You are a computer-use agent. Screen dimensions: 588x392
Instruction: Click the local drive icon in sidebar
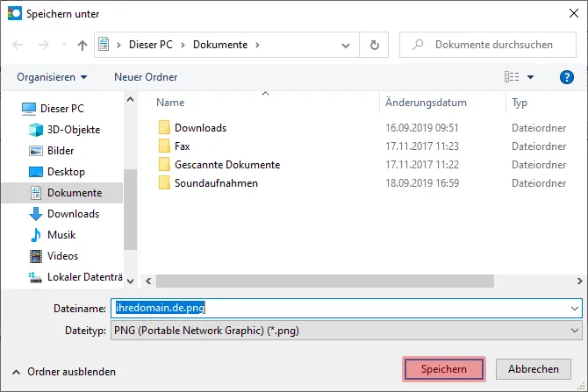(x=35, y=277)
